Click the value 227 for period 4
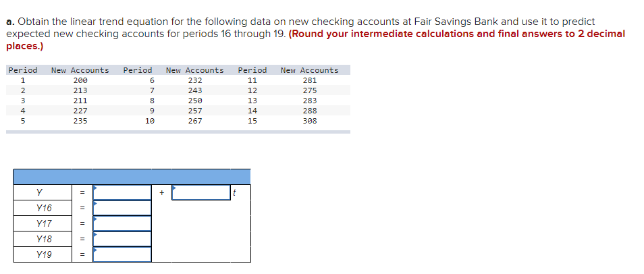This screenshot has width=644, height=274. tap(80, 111)
